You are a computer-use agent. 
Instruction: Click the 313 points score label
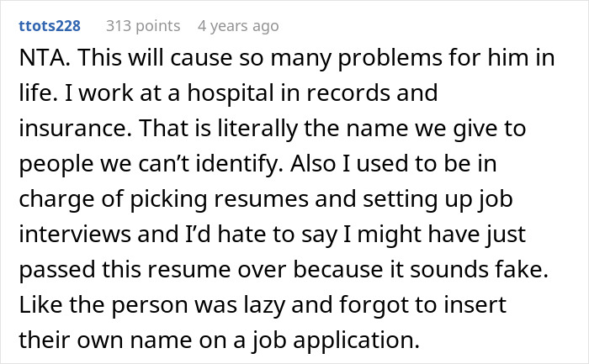143,26
